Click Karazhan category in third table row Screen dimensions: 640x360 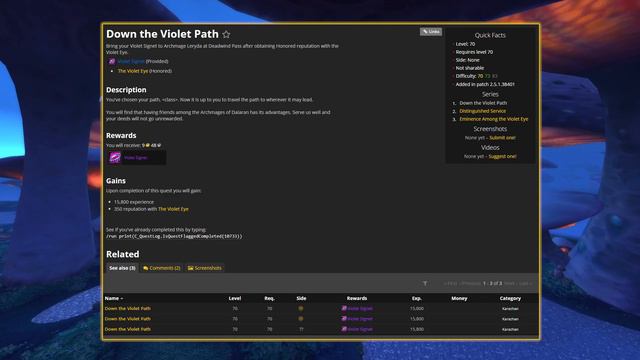pyautogui.click(x=510, y=329)
